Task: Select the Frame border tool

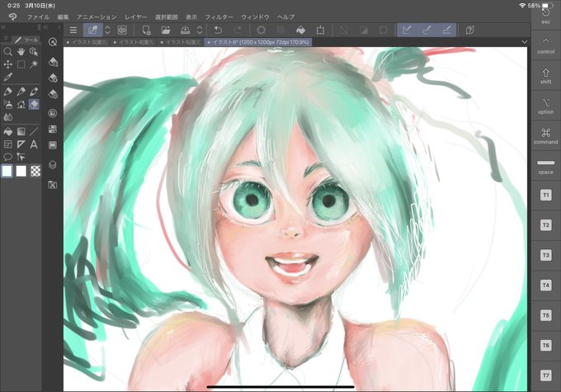Action: pos(8,144)
